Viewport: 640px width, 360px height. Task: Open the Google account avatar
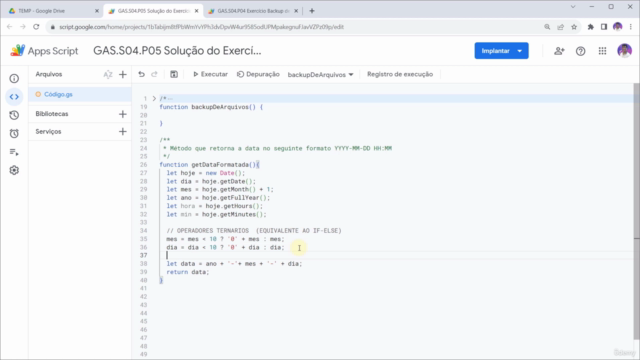tap(624, 51)
